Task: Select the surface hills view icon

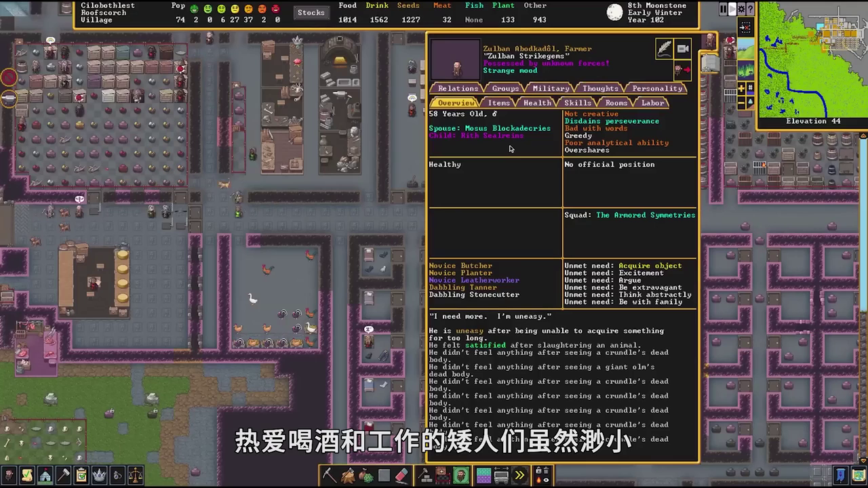Action: click(x=745, y=49)
